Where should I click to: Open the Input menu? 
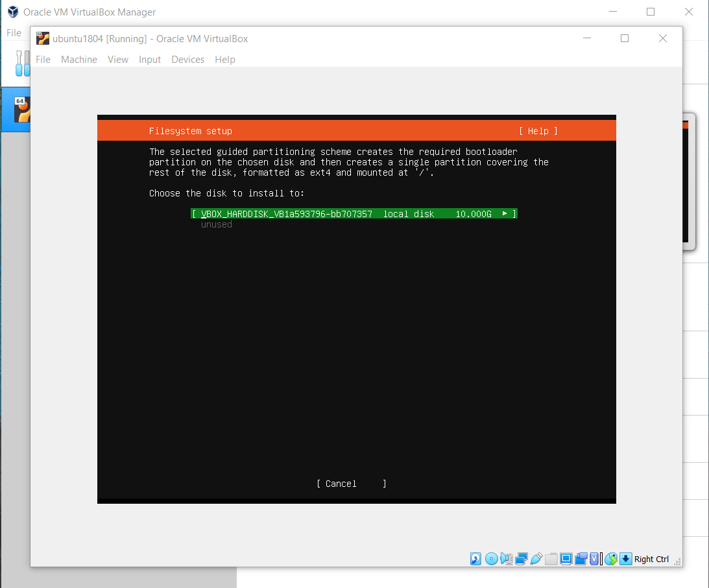(x=150, y=60)
